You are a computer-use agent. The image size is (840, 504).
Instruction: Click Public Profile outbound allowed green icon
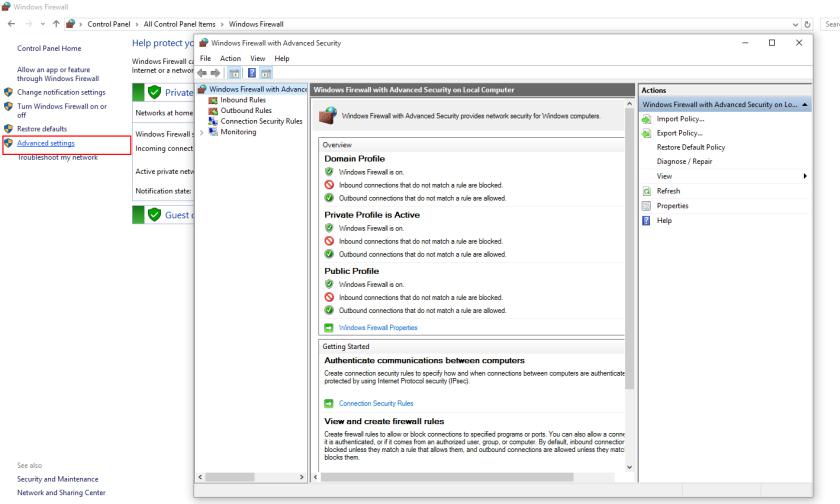[329, 310]
